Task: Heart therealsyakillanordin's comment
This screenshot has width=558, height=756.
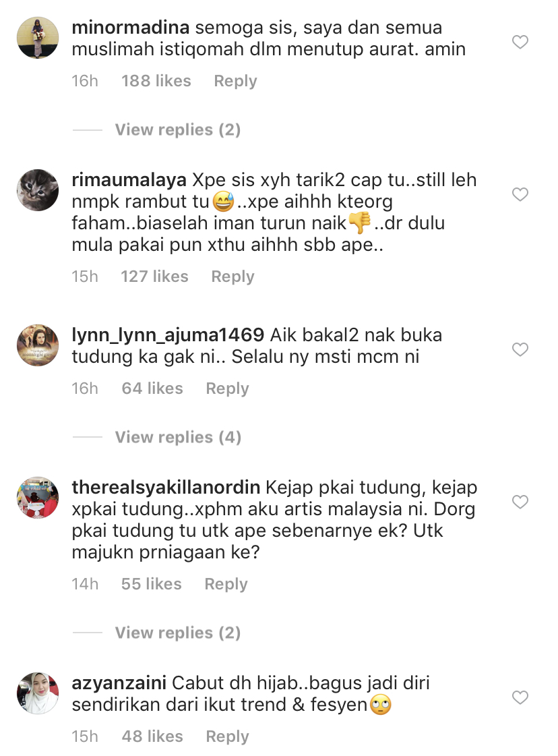Action: tap(520, 502)
